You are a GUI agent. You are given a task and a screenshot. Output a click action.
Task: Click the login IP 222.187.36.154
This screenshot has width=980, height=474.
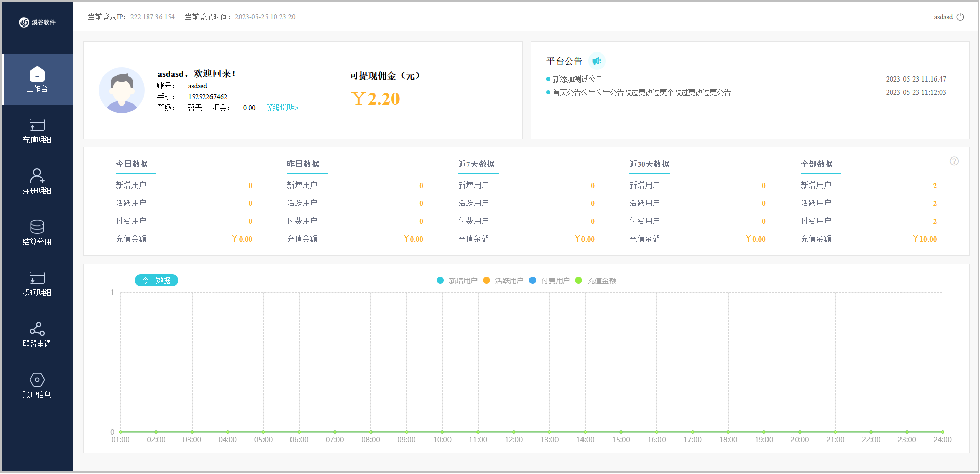click(152, 17)
